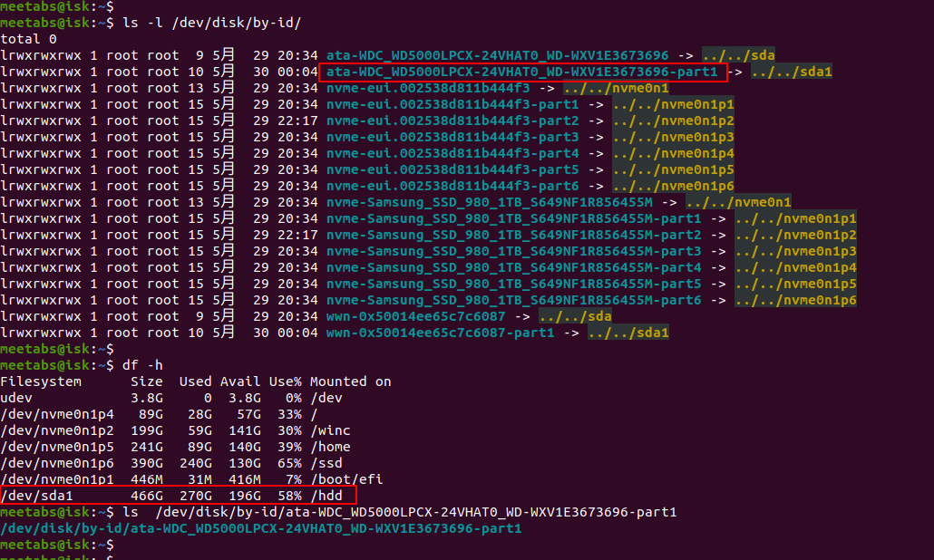Click the 'df -h' command text
Viewport: 934px width, 560px height.
coord(142,365)
